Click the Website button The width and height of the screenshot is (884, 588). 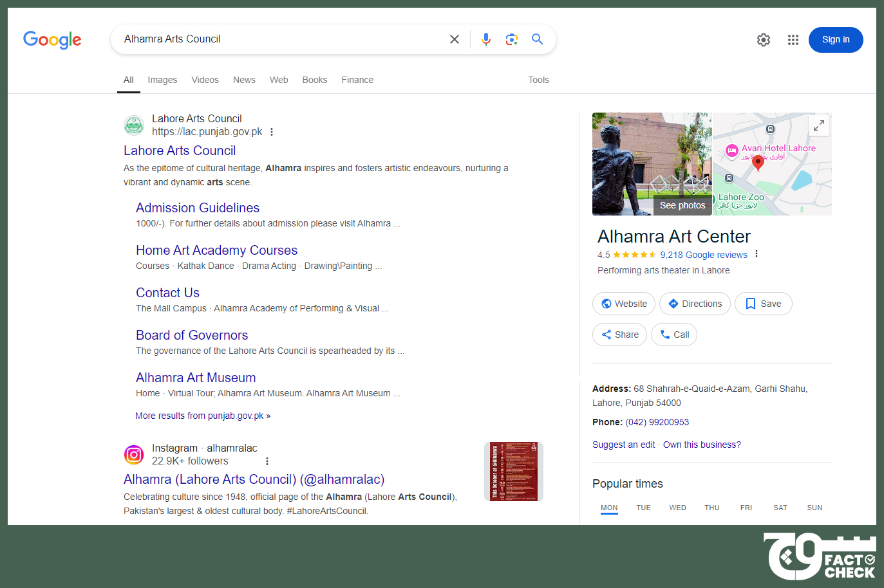(624, 304)
